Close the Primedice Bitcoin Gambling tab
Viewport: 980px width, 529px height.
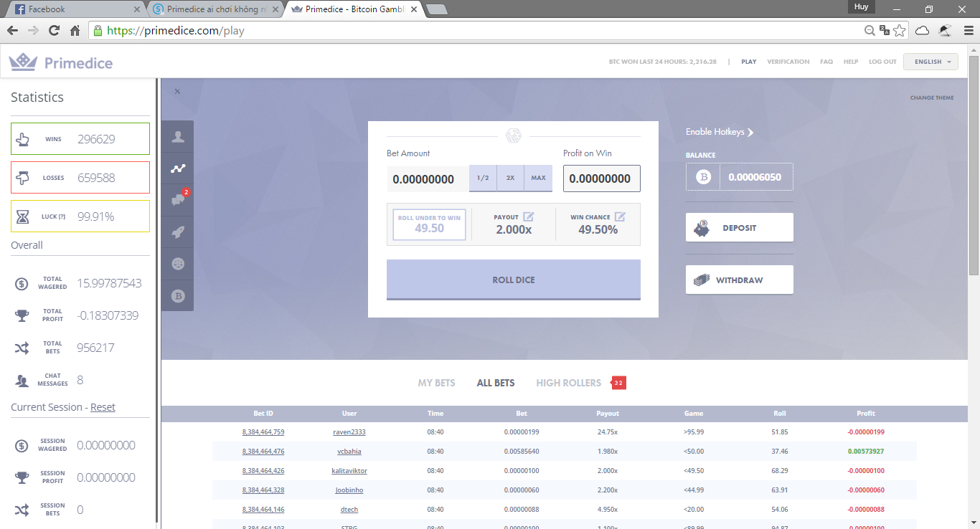click(413, 9)
